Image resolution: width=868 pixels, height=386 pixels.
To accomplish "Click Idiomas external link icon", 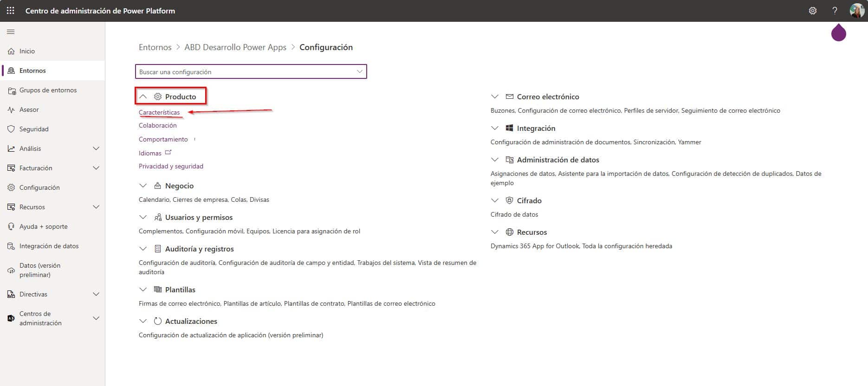I will click(168, 152).
